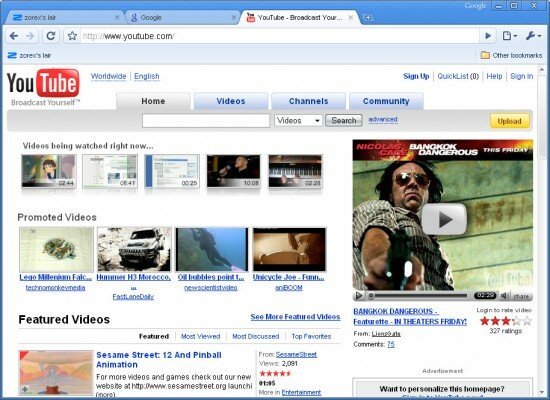Click the YouTube search text box

click(206, 121)
